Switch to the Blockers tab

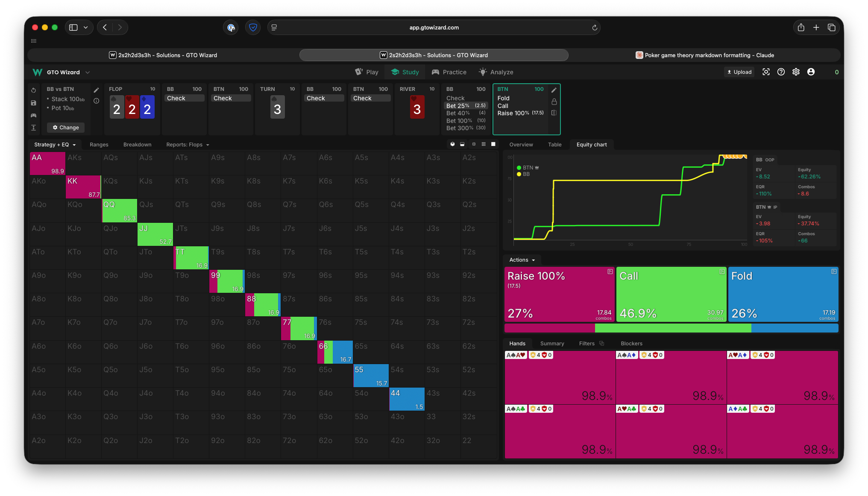pyautogui.click(x=631, y=344)
